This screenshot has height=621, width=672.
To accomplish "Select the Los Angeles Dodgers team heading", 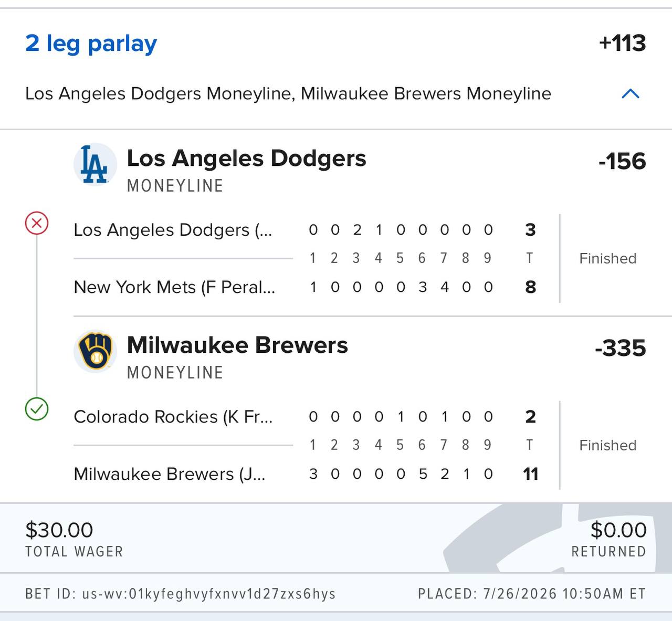I will coord(246,159).
